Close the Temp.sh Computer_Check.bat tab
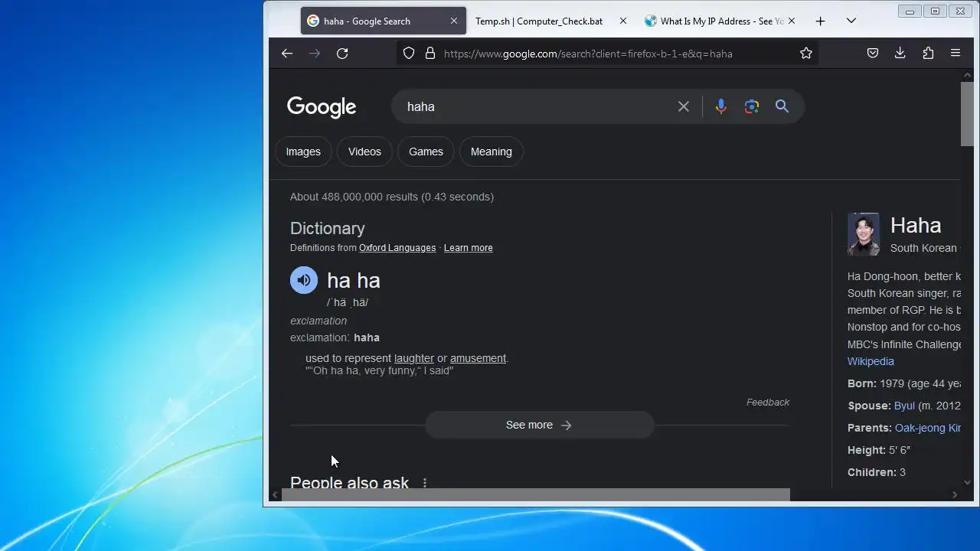Viewport: 980px width, 551px height. pyautogui.click(x=623, y=21)
